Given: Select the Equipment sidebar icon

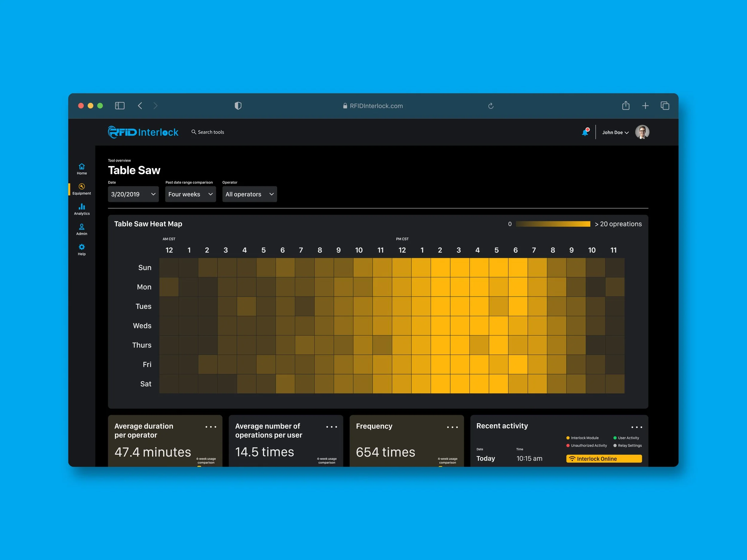Looking at the screenshot, I should point(81,189).
